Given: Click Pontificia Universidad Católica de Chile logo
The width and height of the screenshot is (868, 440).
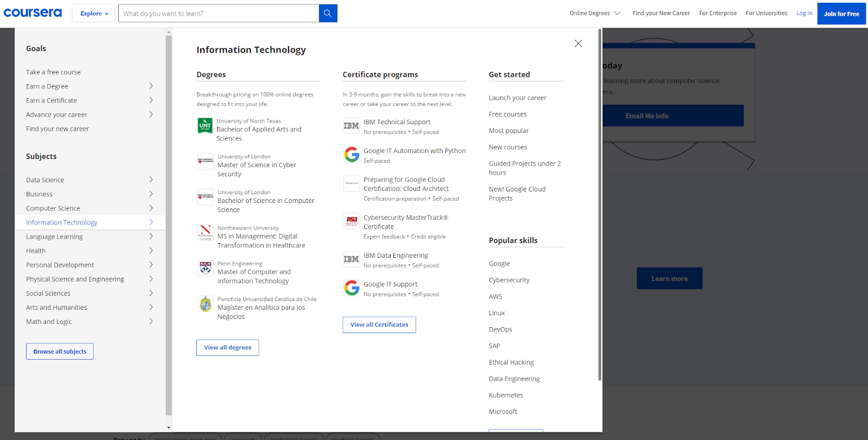Looking at the screenshot, I should click(x=205, y=304).
